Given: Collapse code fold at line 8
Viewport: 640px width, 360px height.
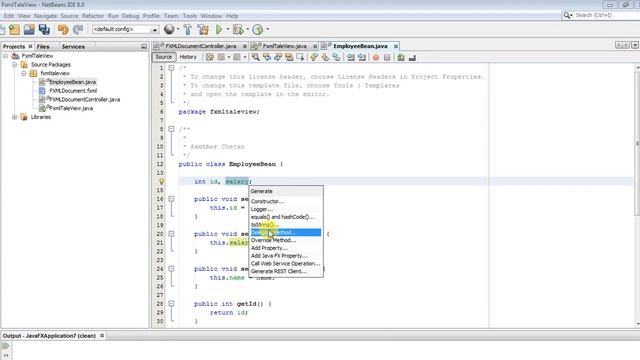Looking at the screenshot, I should pos(171,129).
